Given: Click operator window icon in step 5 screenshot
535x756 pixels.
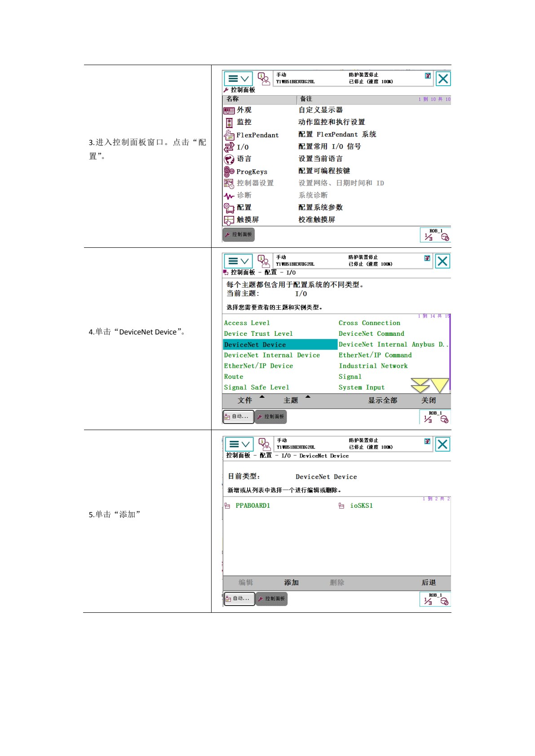Looking at the screenshot, I should pyautogui.click(x=265, y=444).
